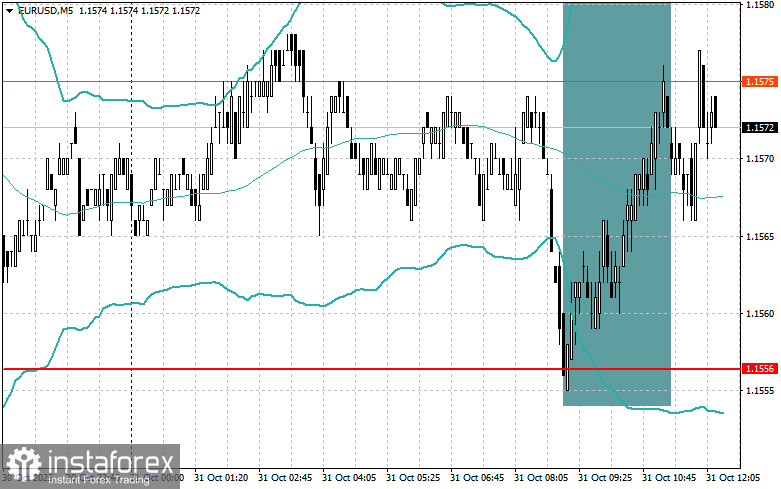
Task: Click the 31 Oct 12:05 time label
Action: click(733, 478)
